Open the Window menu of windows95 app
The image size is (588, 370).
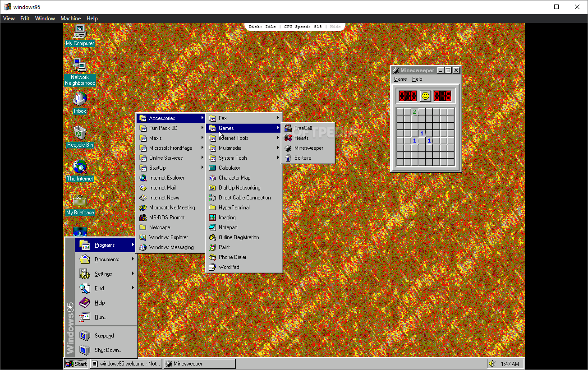tap(45, 18)
